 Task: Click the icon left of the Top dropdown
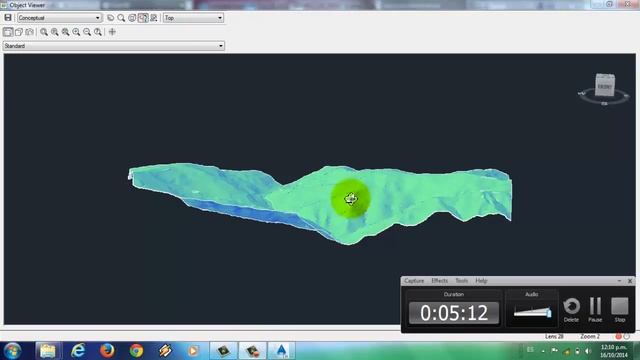pos(154,18)
